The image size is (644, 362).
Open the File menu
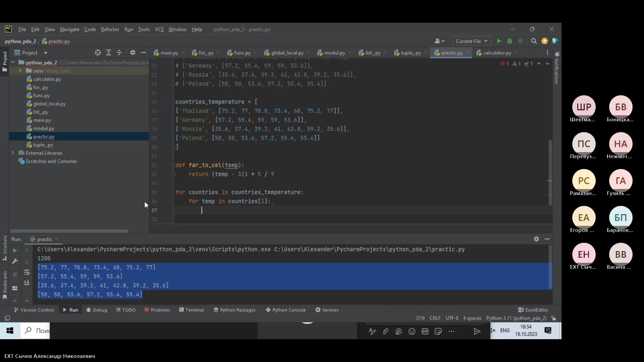[22, 29]
